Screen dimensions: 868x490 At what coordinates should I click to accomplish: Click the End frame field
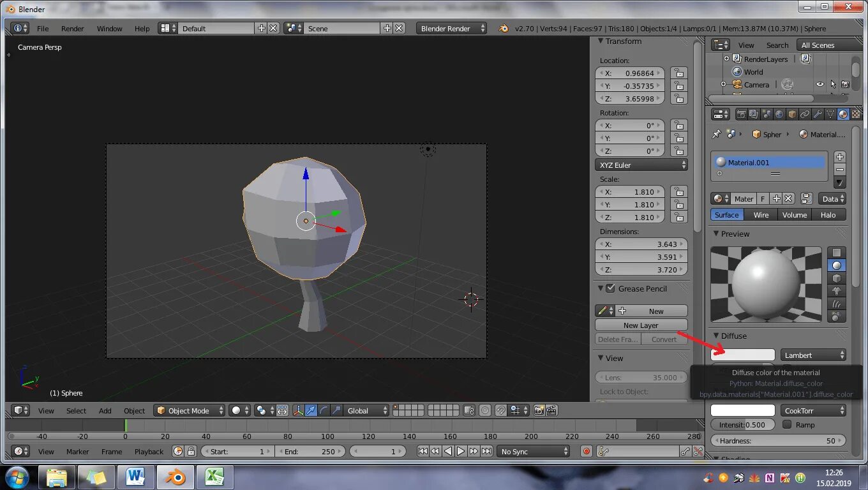(310, 452)
